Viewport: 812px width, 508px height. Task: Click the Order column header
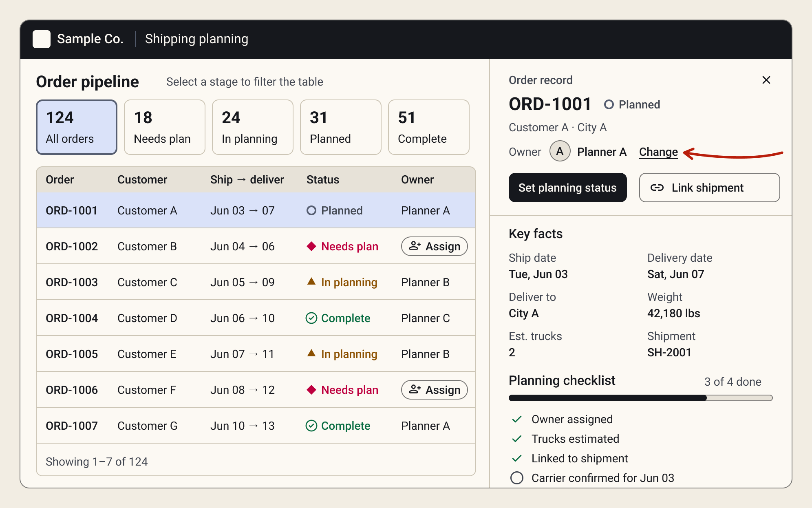(x=60, y=179)
